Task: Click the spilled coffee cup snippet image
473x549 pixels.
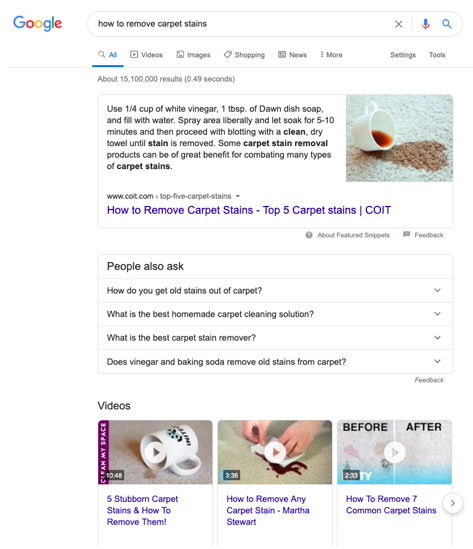Action: pyautogui.click(x=399, y=138)
